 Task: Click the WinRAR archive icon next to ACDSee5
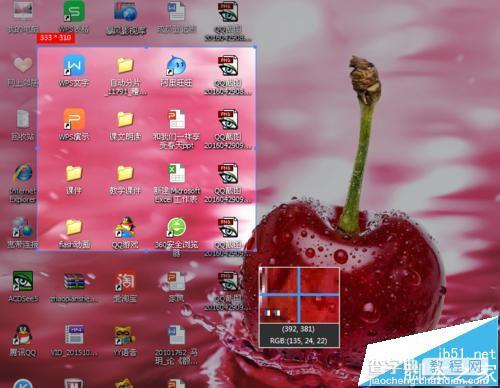click(x=74, y=281)
